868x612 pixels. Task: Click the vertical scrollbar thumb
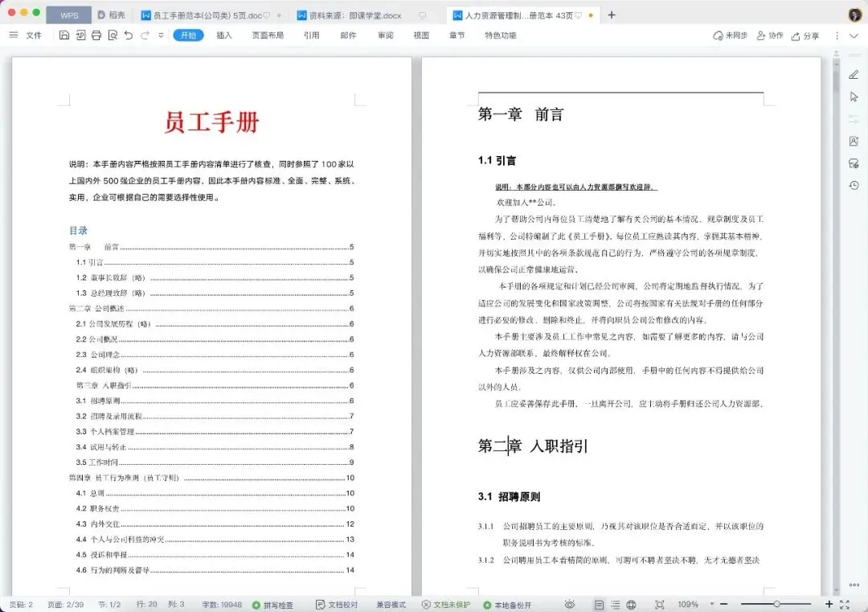tap(836, 81)
